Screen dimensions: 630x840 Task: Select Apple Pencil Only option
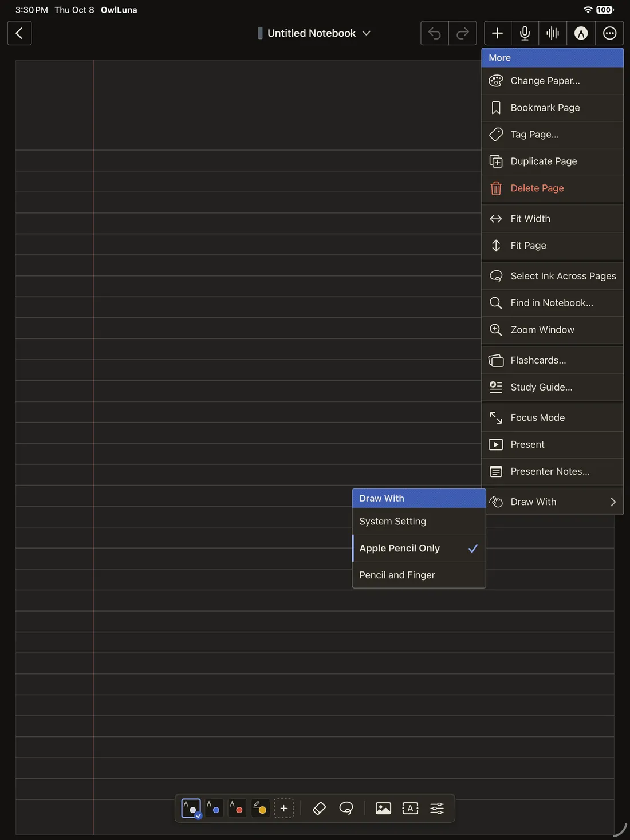tap(419, 549)
